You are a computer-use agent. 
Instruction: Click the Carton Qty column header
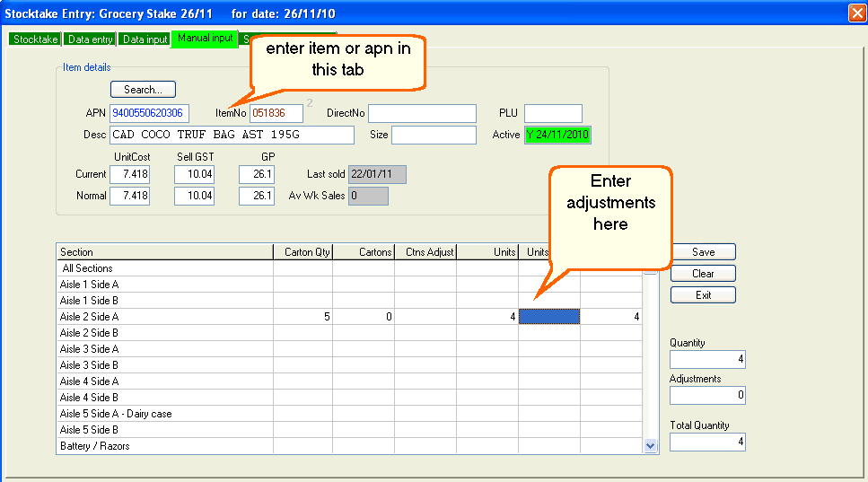303,252
